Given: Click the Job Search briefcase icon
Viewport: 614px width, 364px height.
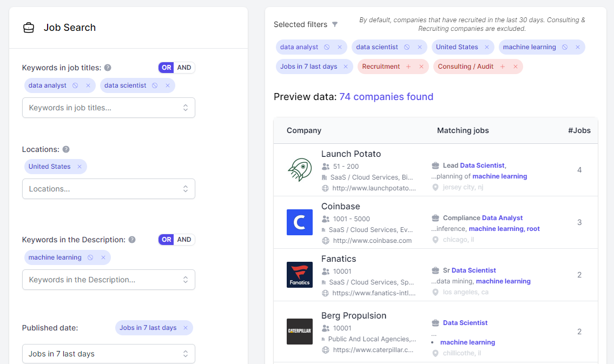Looking at the screenshot, I should tap(29, 27).
